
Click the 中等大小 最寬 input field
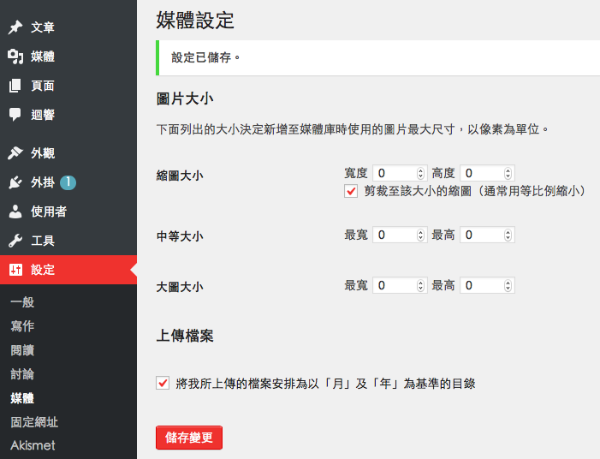click(x=399, y=235)
